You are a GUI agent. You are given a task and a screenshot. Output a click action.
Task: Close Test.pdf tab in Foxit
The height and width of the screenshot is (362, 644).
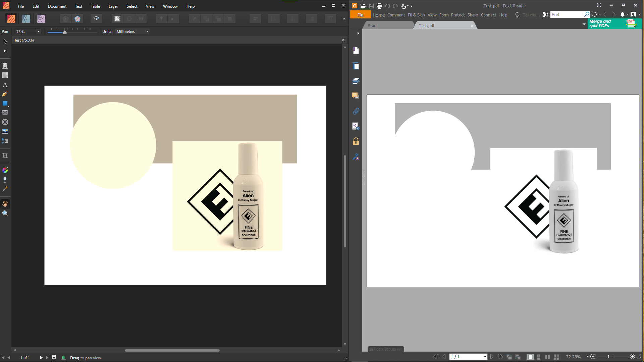tap(472, 26)
